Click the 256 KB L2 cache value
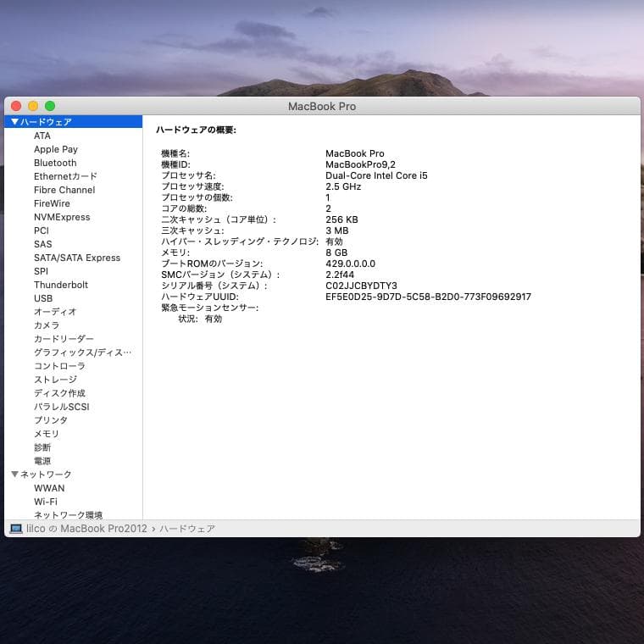The image size is (644, 644). coord(341,219)
